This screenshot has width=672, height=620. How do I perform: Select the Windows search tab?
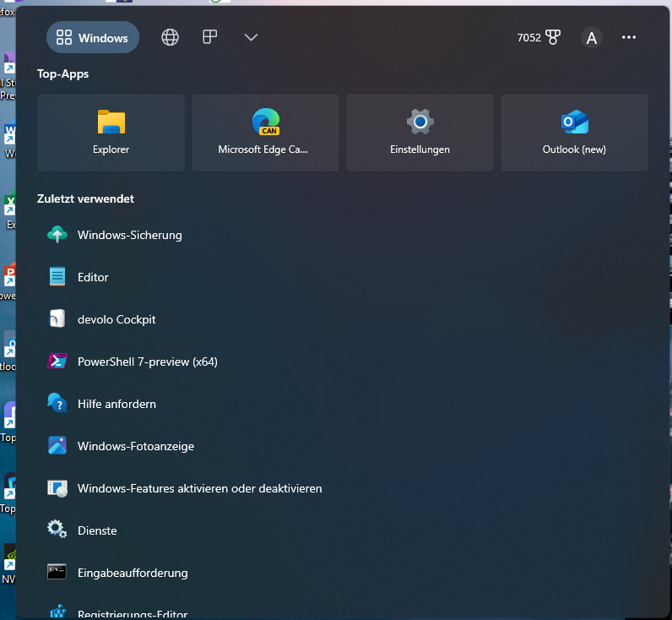click(x=93, y=37)
